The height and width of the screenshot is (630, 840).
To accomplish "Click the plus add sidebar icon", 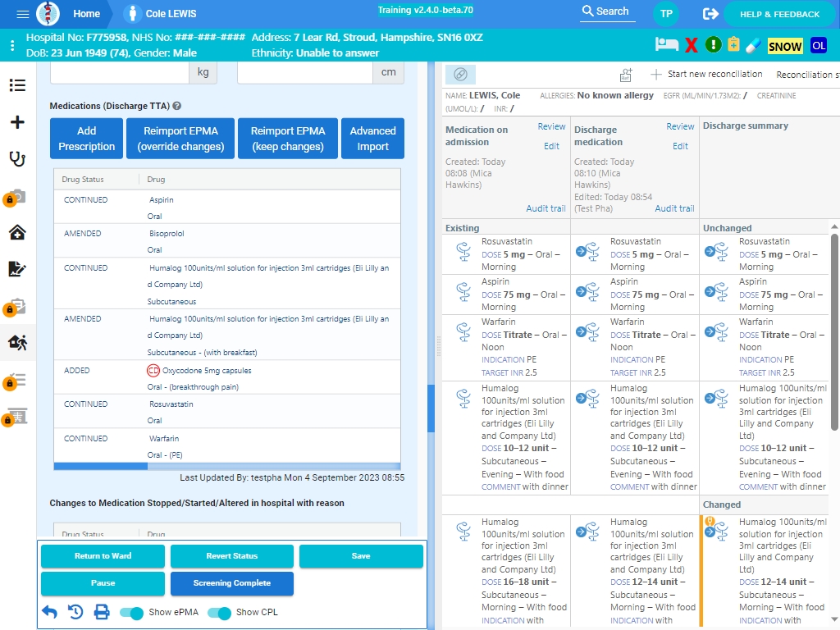I will [17, 122].
